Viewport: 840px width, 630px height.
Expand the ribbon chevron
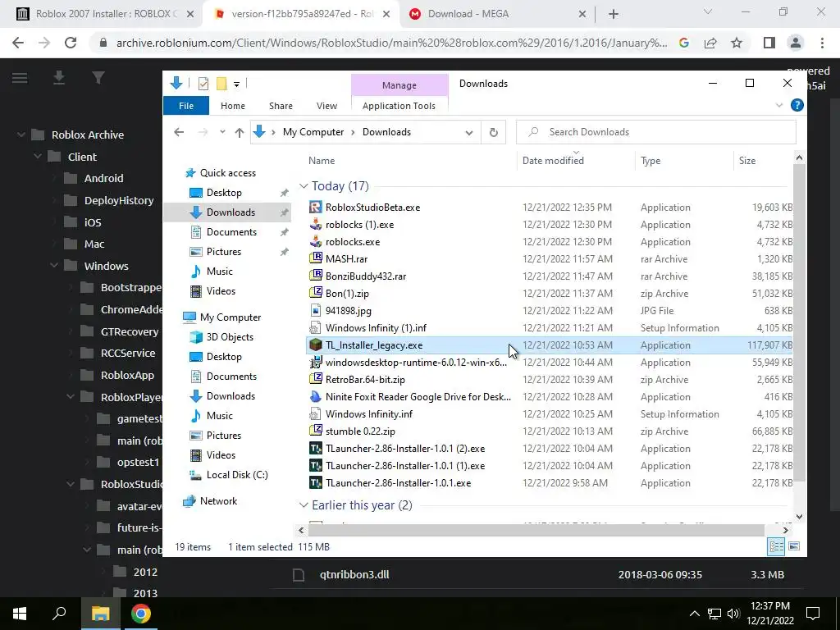779,106
